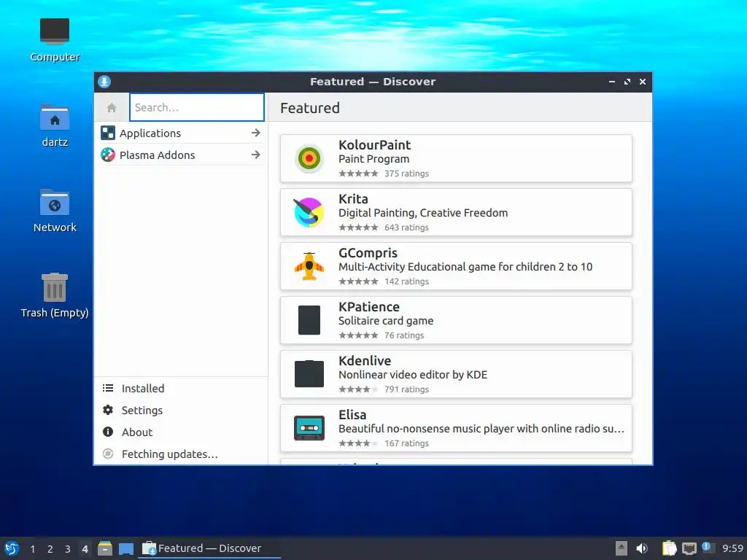Click the home icon beside the search box
The width and height of the screenshot is (747, 560).
click(112, 108)
